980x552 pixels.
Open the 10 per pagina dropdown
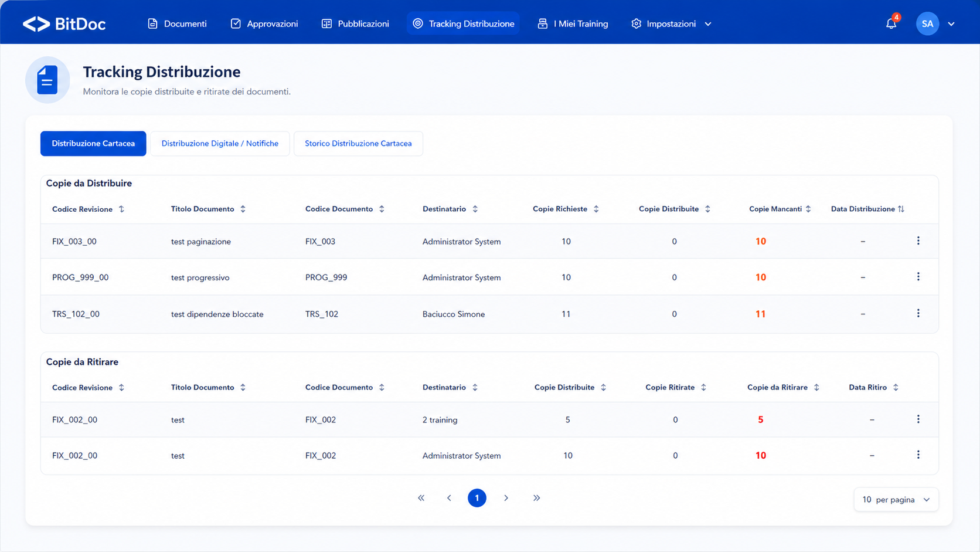tap(896, 500)
